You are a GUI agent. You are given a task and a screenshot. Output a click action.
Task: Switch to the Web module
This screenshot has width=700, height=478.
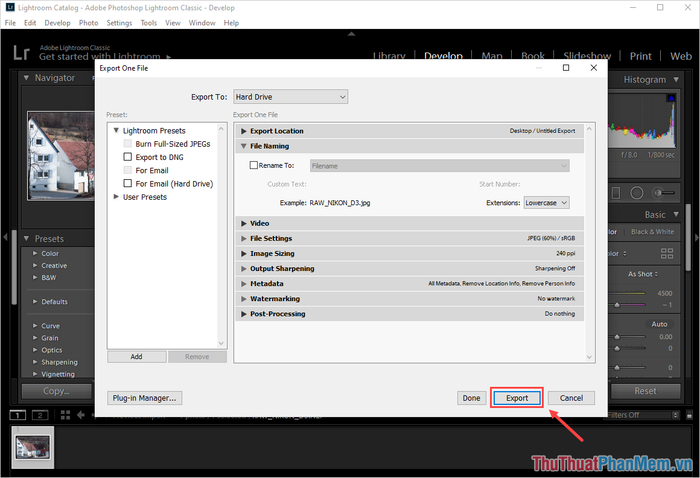[x=681, y=56]
